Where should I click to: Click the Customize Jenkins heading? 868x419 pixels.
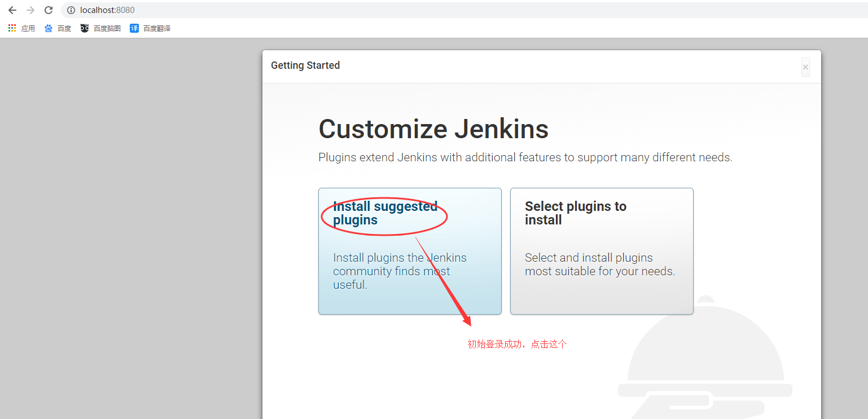[x=433, y=129]
